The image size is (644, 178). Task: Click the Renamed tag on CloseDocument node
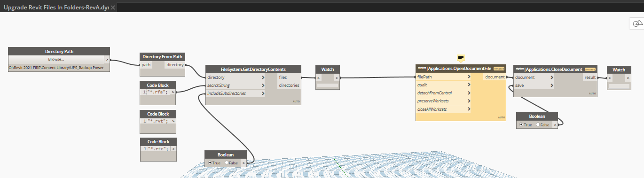pos(589,69)
